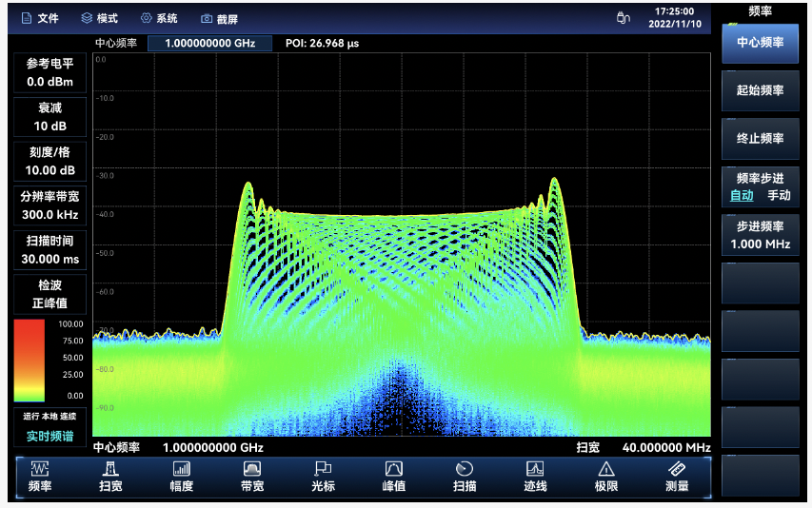
Task: Select the 起始频率 start frequency button
Action: [x=761, y=90]
